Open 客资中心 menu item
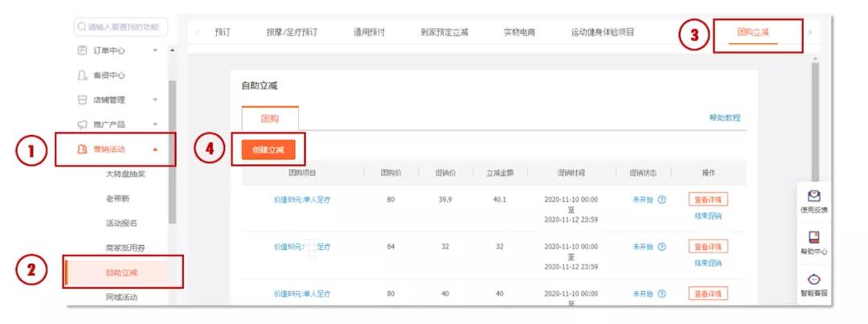Image resolution: width=868 pixels, height=324 pixels. (x=109, y=76)
